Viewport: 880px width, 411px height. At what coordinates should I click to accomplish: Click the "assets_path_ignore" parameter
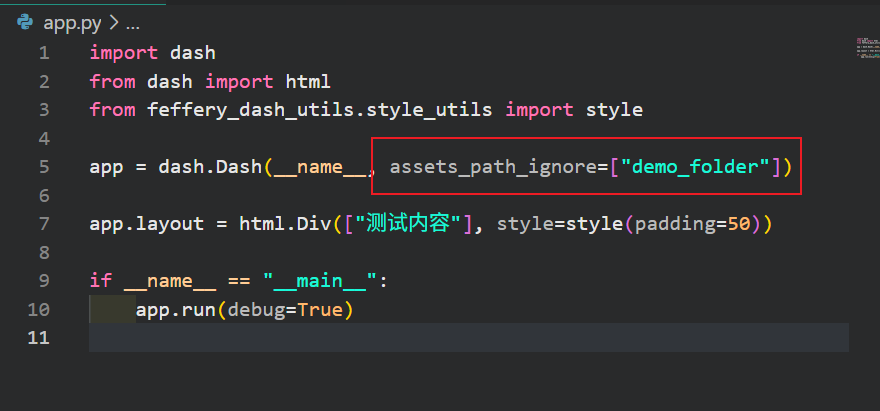tap(493, 167)
